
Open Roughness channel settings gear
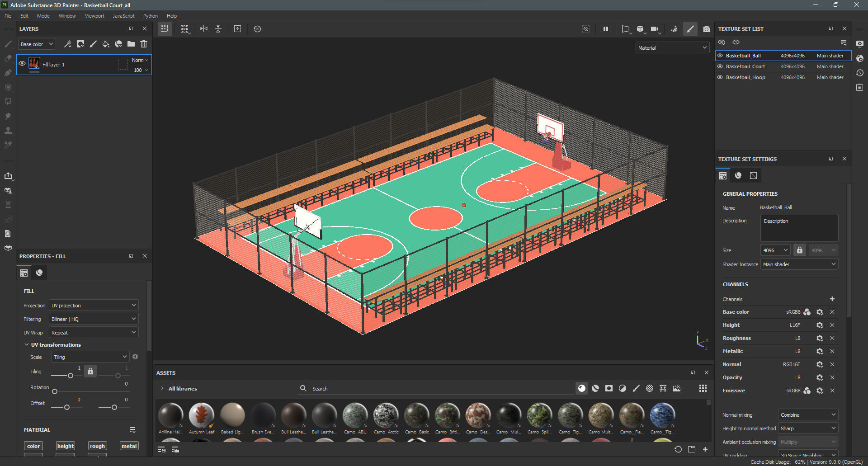coord(820,338)
